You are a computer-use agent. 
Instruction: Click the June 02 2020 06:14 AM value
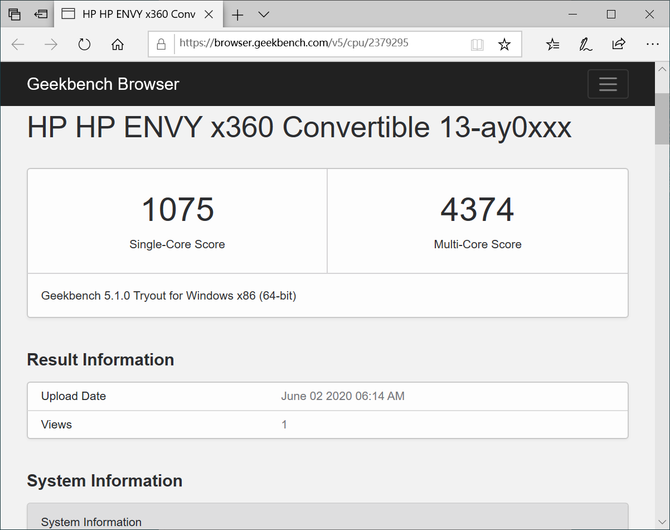pos(343,396)
